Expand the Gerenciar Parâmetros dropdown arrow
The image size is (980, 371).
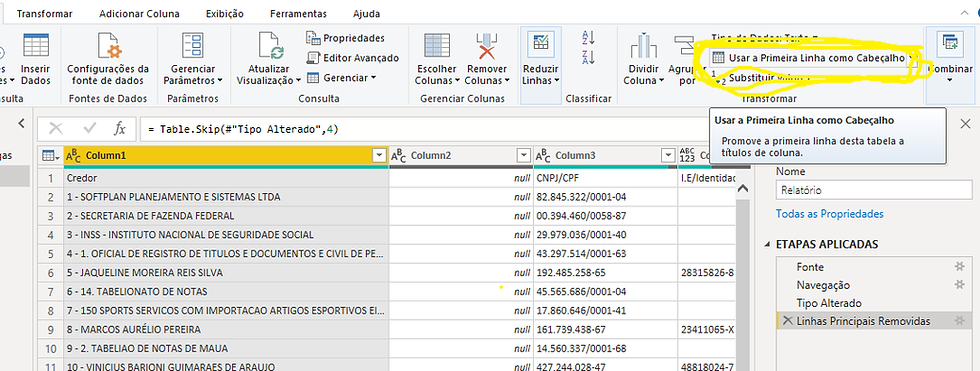(220, 81)
